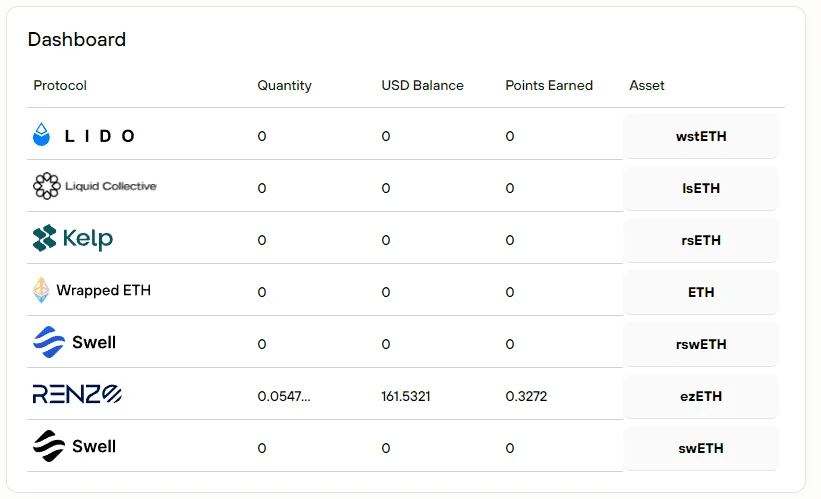
Task: Click the Wrapped ETH diamond icon
Action: point(41,290)
